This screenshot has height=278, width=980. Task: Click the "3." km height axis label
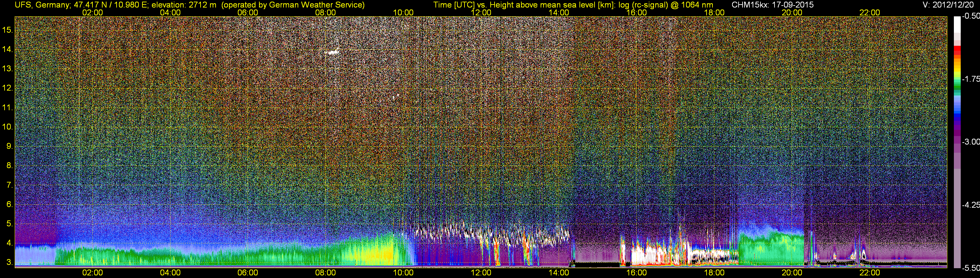click(10, 263)
